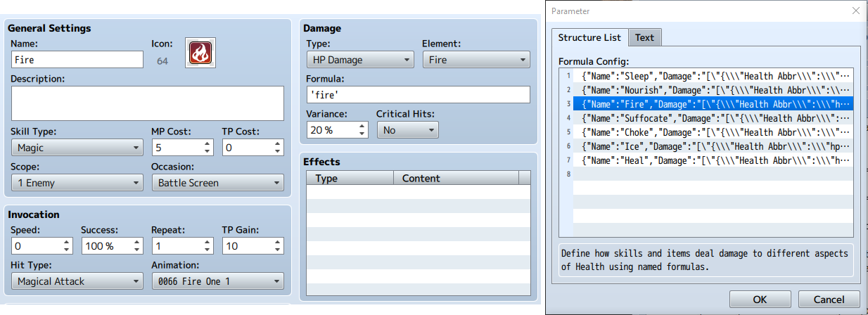Change the Damage Type HP Damage dropdown
Screen dimensions: 868x315
360,60
